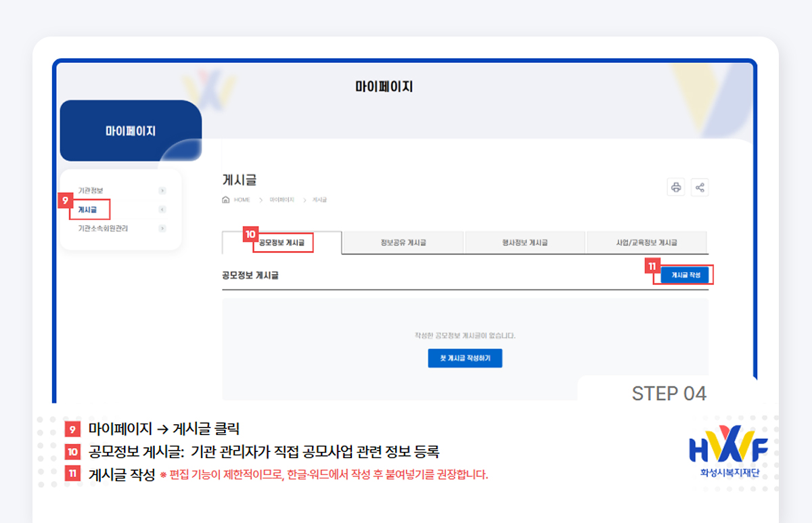Open the 사업/교육정보 게시글 tab
The image size is (812, 523).
point(646,242)
